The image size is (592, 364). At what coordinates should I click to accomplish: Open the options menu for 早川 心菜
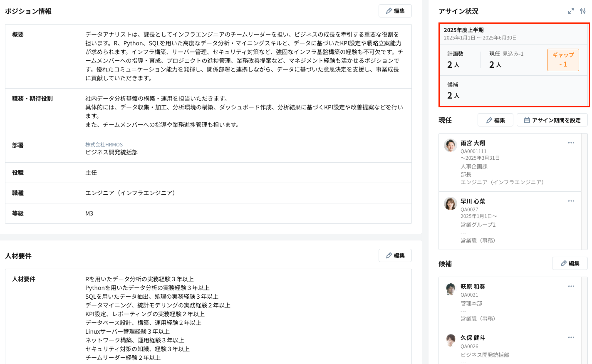coord(571,201)
